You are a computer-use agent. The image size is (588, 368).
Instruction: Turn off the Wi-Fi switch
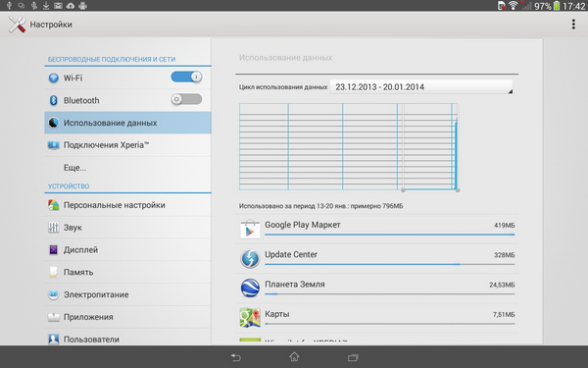tap(186, 77)
